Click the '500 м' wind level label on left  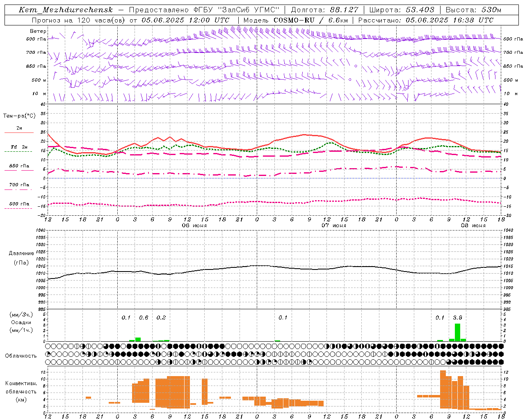[39, 80]
